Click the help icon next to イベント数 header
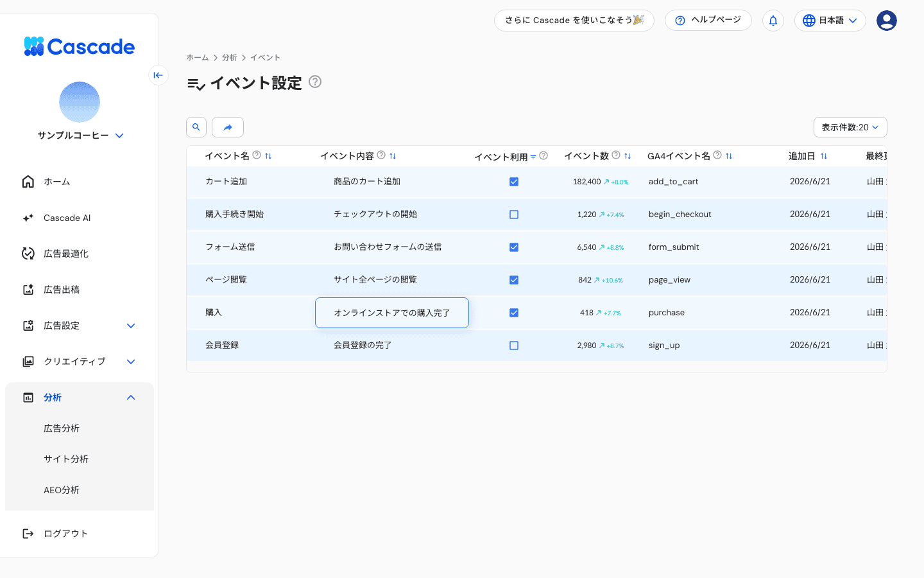The width and height of the screenshot is (924, 578). click(x=616, y=155)
